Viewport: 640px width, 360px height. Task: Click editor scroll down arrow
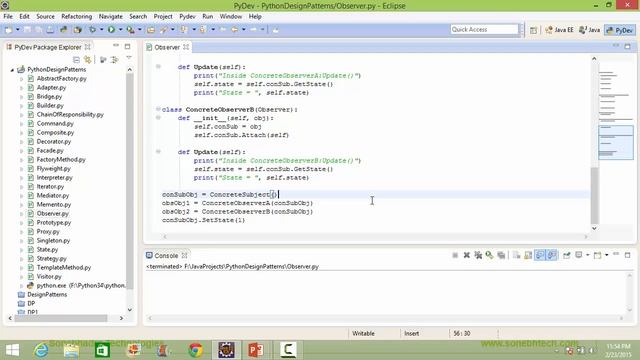coord(594,229)
